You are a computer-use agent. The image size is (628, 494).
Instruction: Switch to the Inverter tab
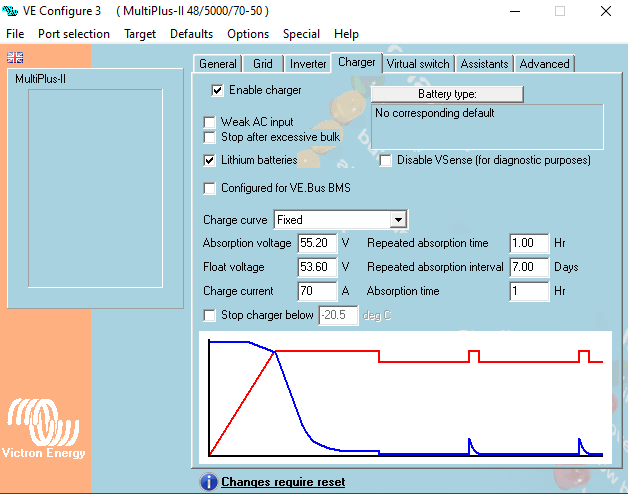308,64
